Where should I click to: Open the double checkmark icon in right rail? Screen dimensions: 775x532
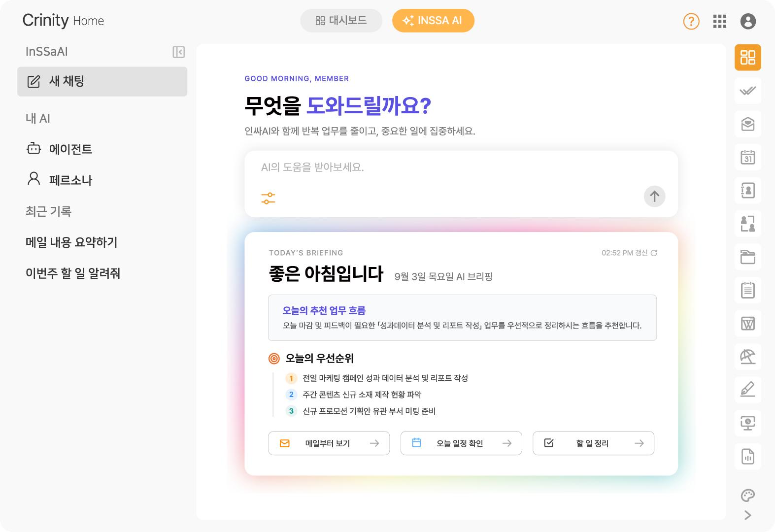tap(748, 91)
